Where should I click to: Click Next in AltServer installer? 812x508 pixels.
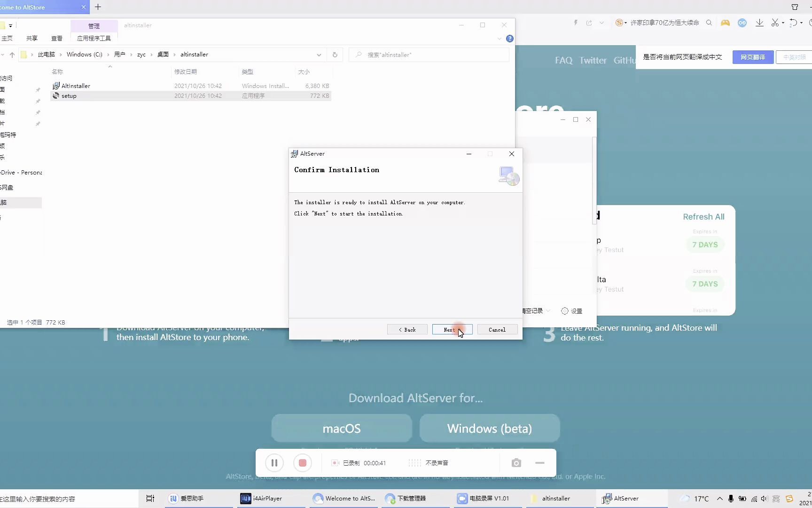coord(452,330)
